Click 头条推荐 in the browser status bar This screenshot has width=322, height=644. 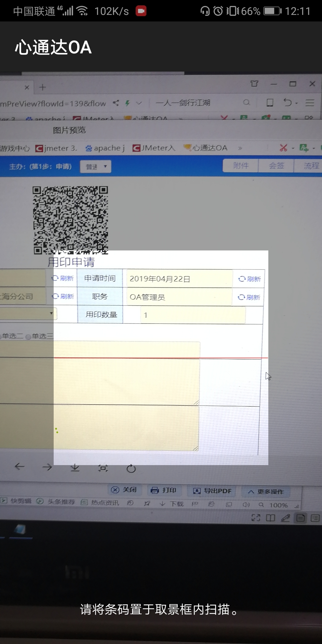(56, 501)
